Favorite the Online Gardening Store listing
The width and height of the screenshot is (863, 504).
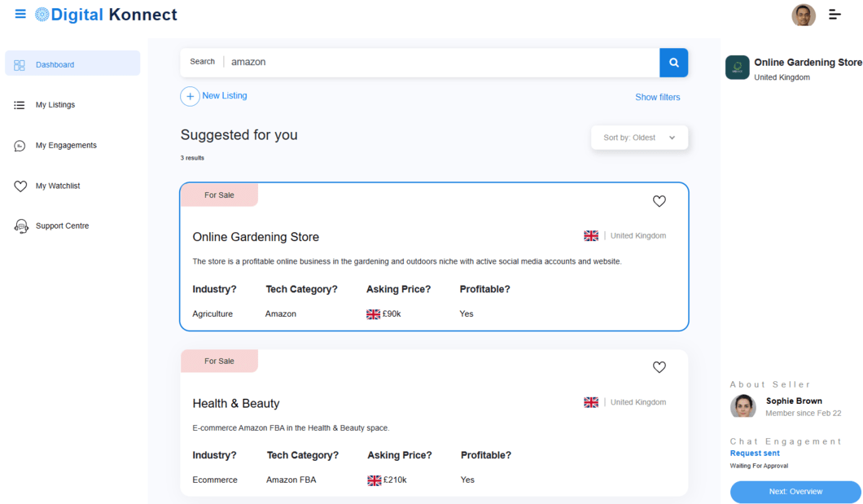(659, 201)
